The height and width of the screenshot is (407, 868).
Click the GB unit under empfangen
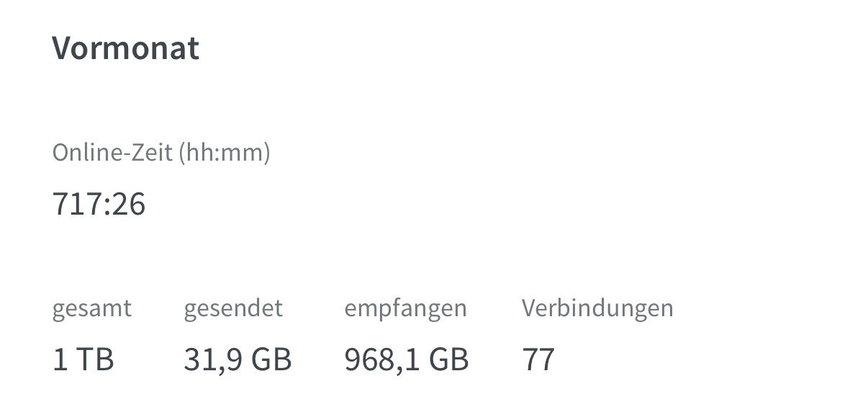[x=447, y=359]
